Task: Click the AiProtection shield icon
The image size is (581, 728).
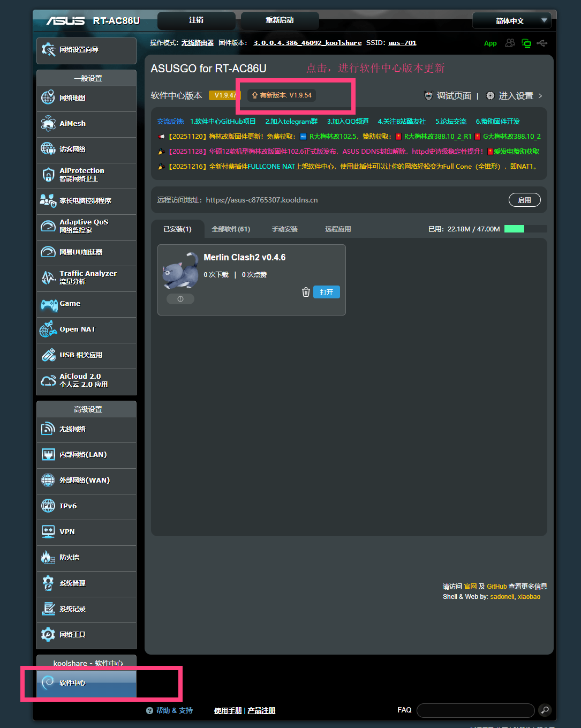Action: pyautogui.click(x=48, y=175)
